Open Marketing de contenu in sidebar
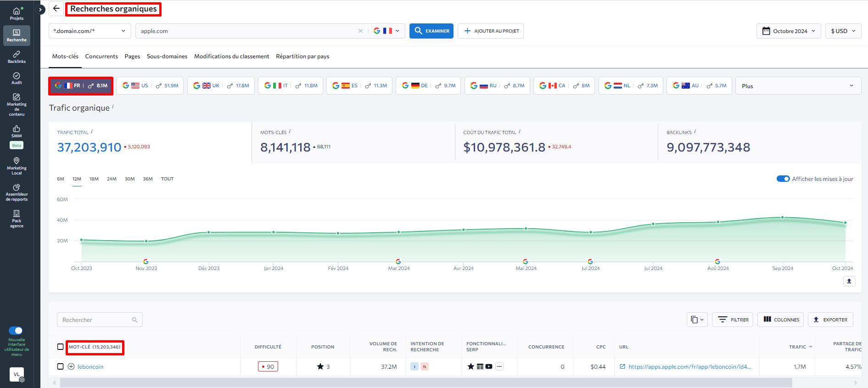The height and width of the screenshot is (388, 868). (17, 105)
